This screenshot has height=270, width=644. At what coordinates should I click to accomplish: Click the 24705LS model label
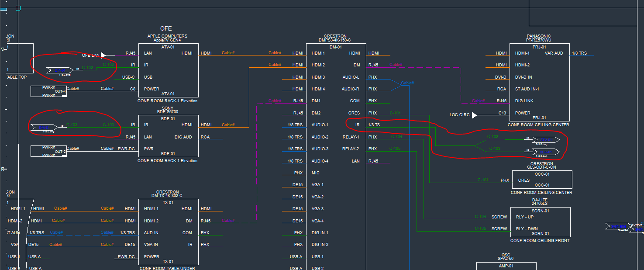(x=541, y=204)
